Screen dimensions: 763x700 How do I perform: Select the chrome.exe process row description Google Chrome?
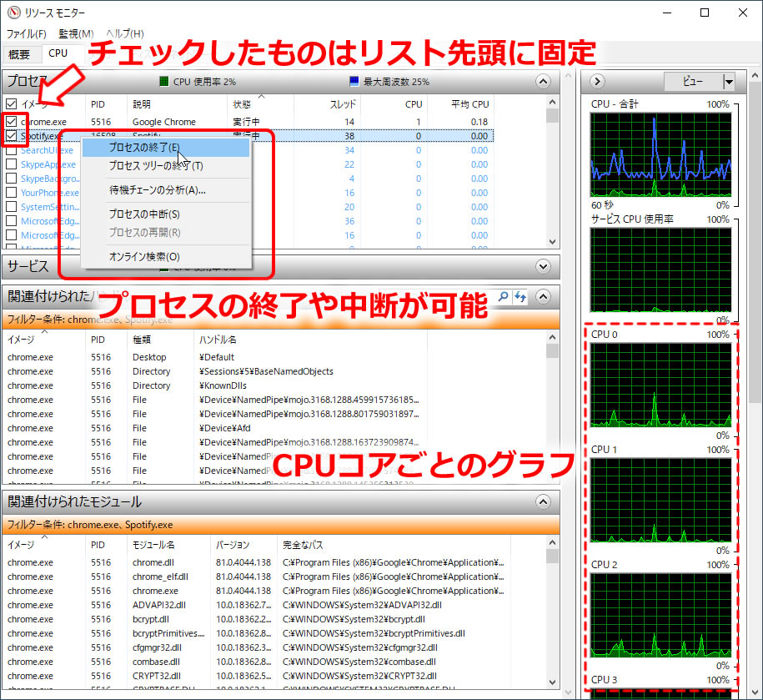tap(164, 122)
